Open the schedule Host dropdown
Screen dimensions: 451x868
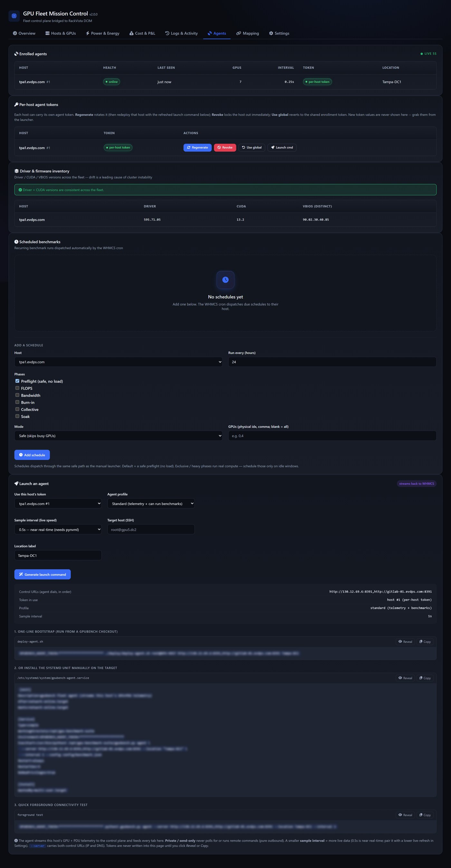(x=118, y=362)
